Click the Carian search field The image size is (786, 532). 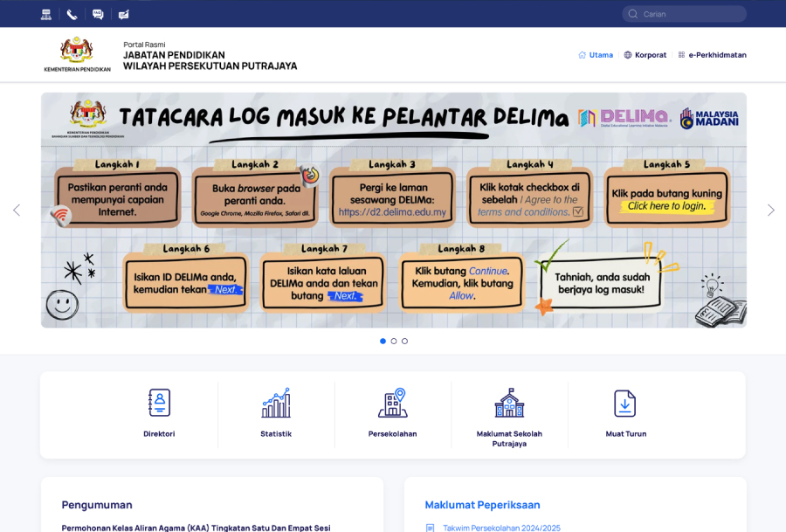(690, 14)
